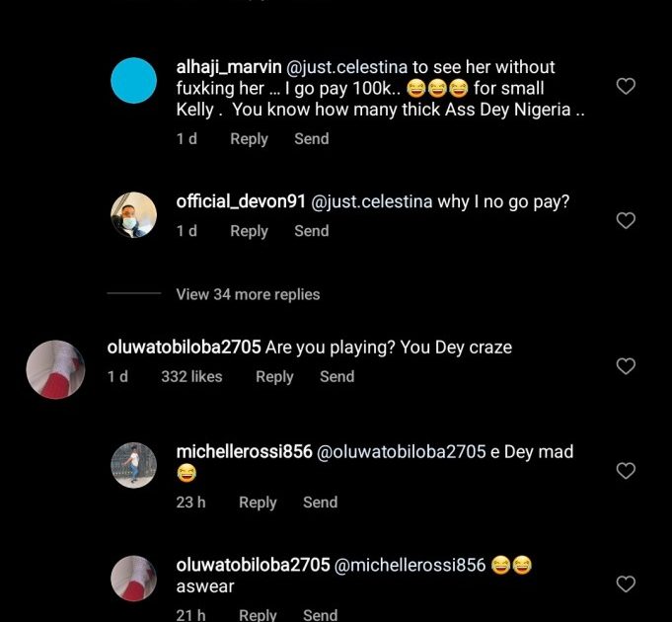Like alhaji_marvin's comment with heart icon
Image resolution: width=672 pixels, height=622 pixels.
[x=625, y=87]
